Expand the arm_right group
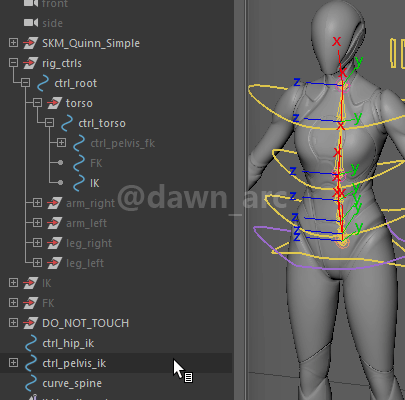The height and width of the screenshot is (400, 405). coord(37,203)
